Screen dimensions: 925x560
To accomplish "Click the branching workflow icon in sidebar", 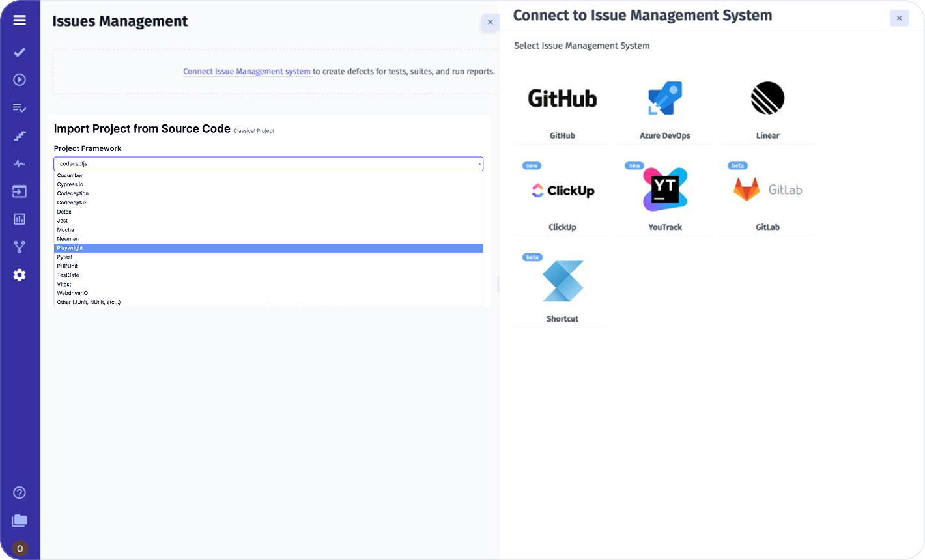I will point(20,247).
